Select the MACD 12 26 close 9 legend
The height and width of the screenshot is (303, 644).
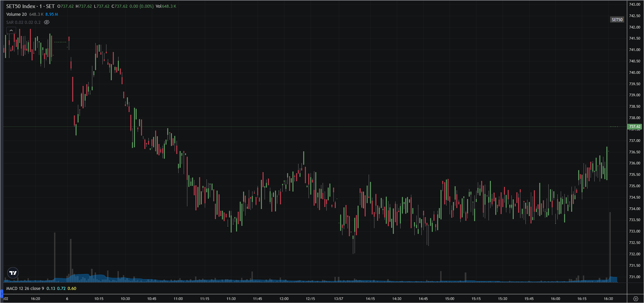[x=25, y=289]
